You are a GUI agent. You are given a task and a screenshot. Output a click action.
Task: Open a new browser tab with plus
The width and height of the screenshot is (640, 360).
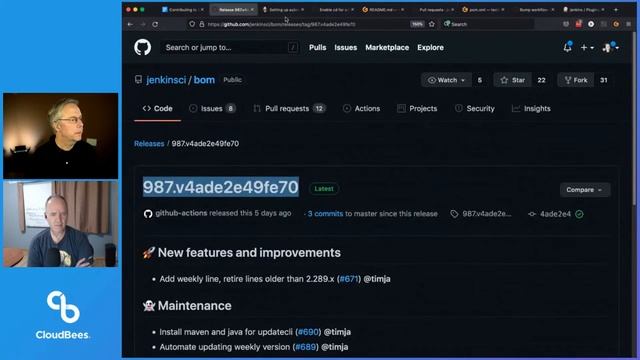(x=616, y=9)
